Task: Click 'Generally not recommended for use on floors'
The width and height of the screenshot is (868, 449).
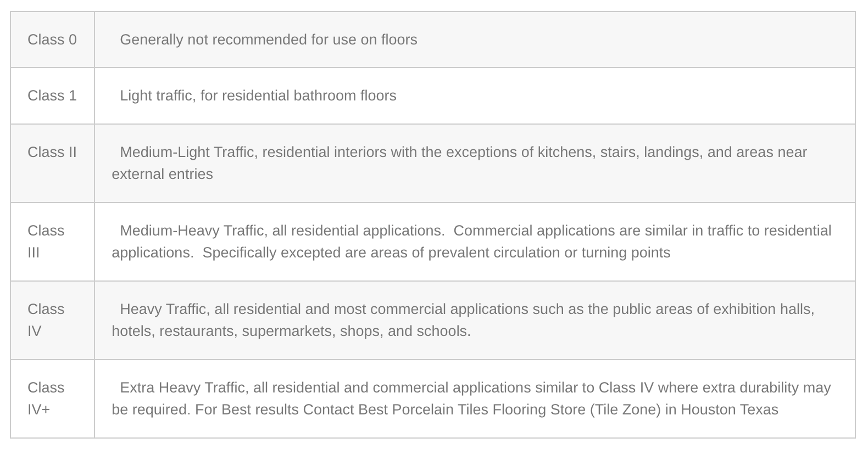Action: coord(268,40)
